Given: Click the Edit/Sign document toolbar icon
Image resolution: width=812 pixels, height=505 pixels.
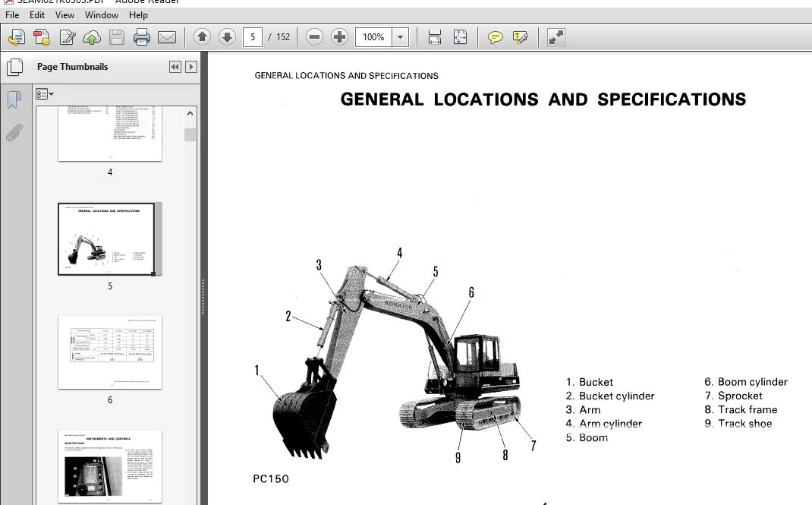Looking at the screenshot, I should click(x=68, y=37).
